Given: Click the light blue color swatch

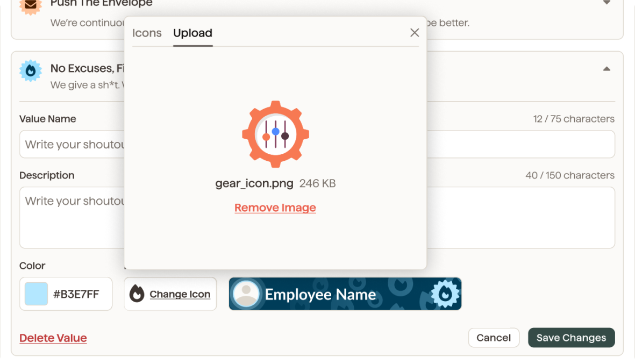Looking at the screenshot, I should [x=36, y=294].
